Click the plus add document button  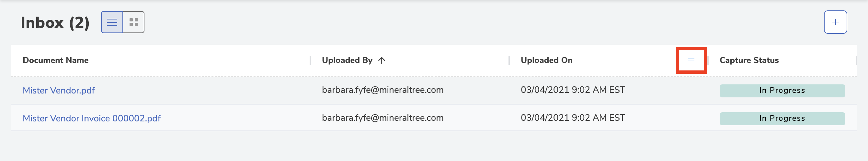pyautogui.click(x=835, y=22)
